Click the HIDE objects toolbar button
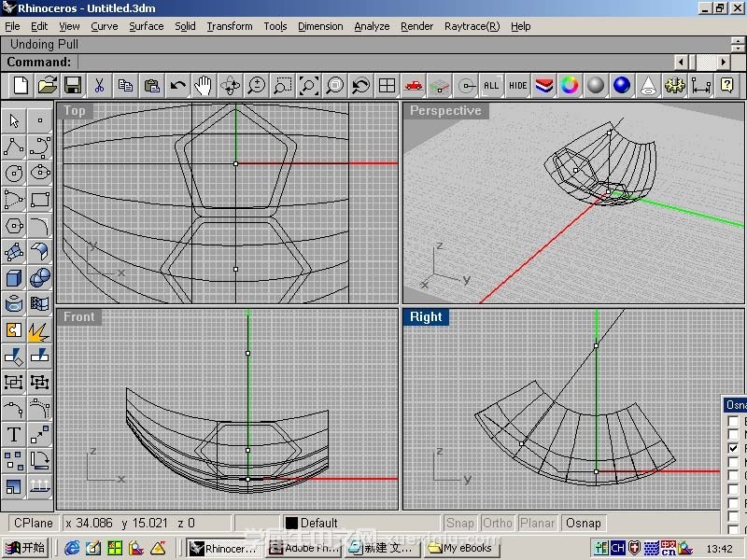Viewport: 747px width, 560px height. pyautogui.click(x=518, y=86)
